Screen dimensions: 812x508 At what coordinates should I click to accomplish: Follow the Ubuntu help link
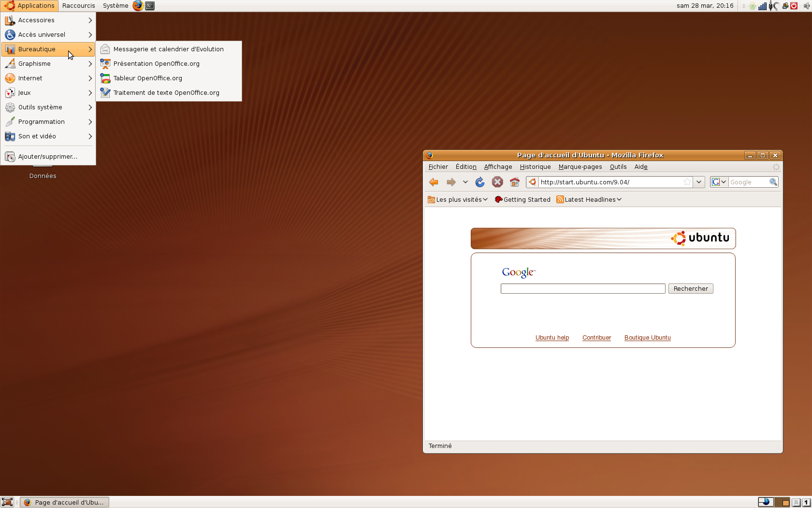pos(552,338)
